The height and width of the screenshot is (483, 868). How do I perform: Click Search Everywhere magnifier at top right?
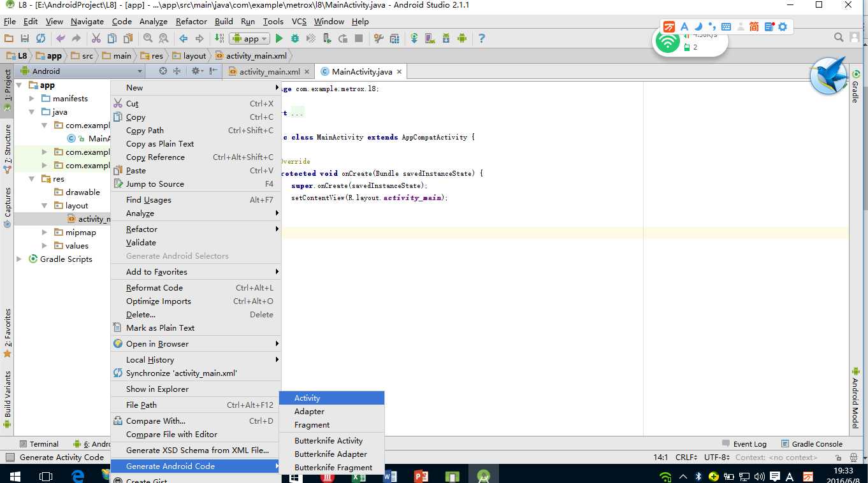839,38
